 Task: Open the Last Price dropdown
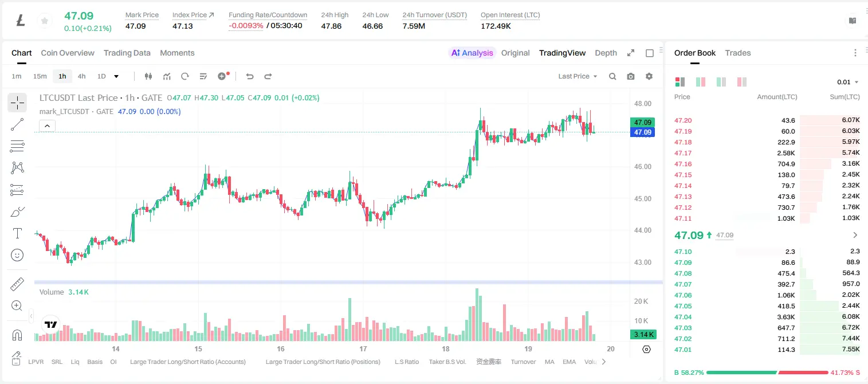click(578, 76)
